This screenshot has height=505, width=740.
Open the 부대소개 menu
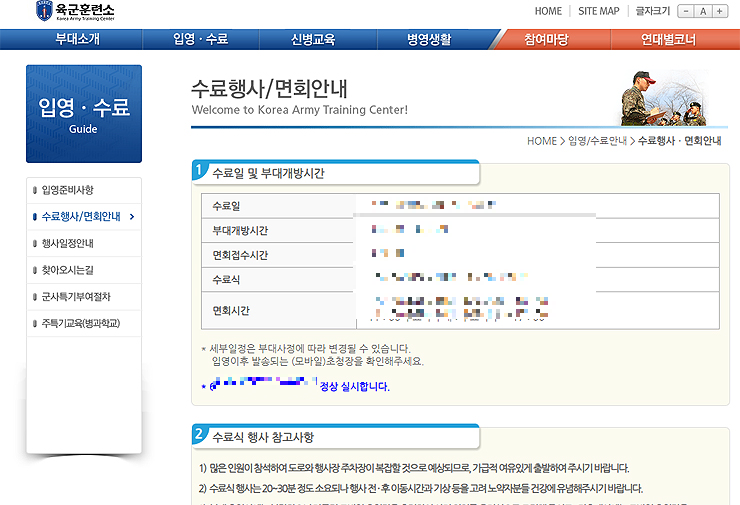click(77, 39)
